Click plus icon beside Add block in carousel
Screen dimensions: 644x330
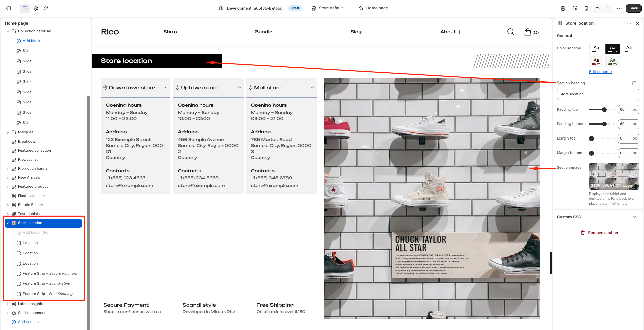tap(19, 41)
